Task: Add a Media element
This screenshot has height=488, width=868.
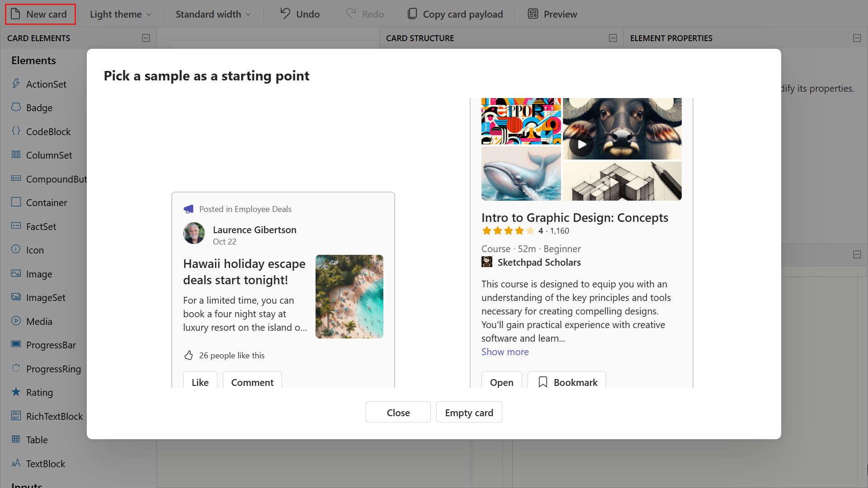Action: click(40, 321)
